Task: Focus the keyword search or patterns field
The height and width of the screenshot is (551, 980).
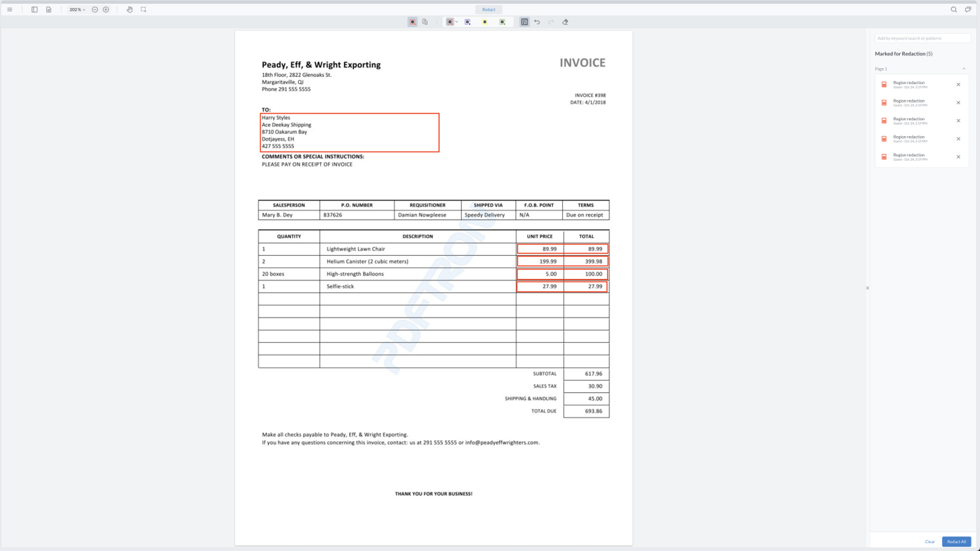Action: (x=922, y=39)
